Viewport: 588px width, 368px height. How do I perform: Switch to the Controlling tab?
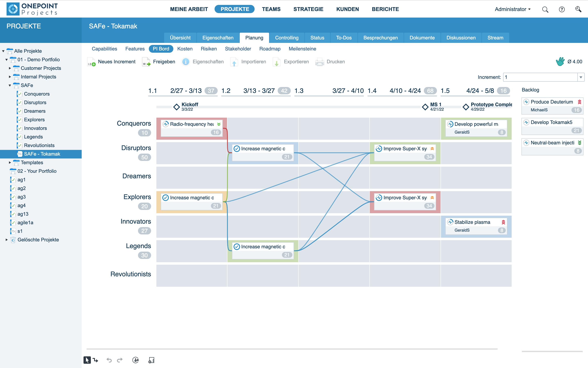click(x=287, y=38)
